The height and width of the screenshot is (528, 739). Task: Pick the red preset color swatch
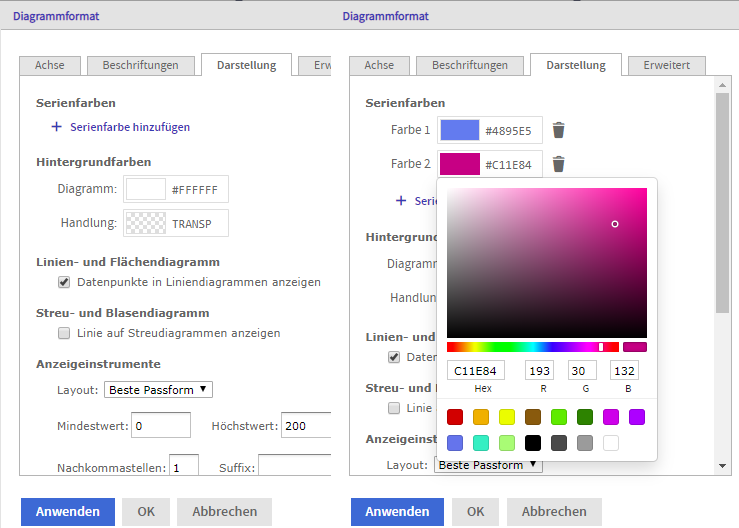pyautogui.click(x=455, y=417)
